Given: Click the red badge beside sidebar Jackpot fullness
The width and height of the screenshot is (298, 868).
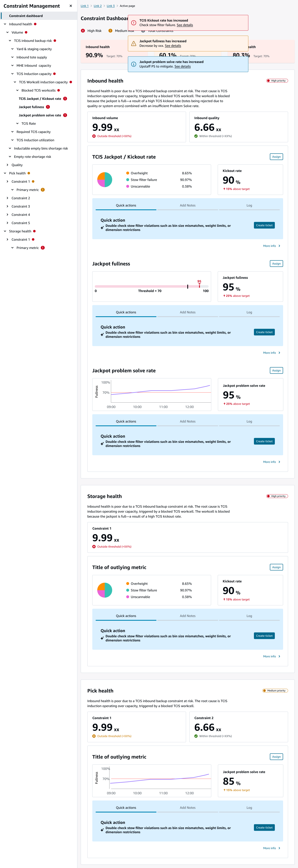Looking at the screenshot, I should [48, 107].
